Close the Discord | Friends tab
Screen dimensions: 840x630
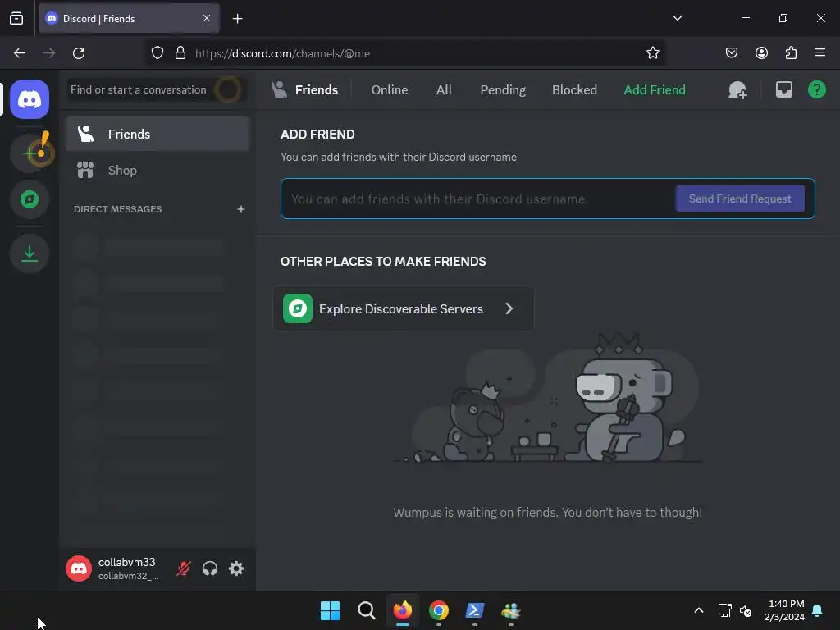(x=207, y=18)
